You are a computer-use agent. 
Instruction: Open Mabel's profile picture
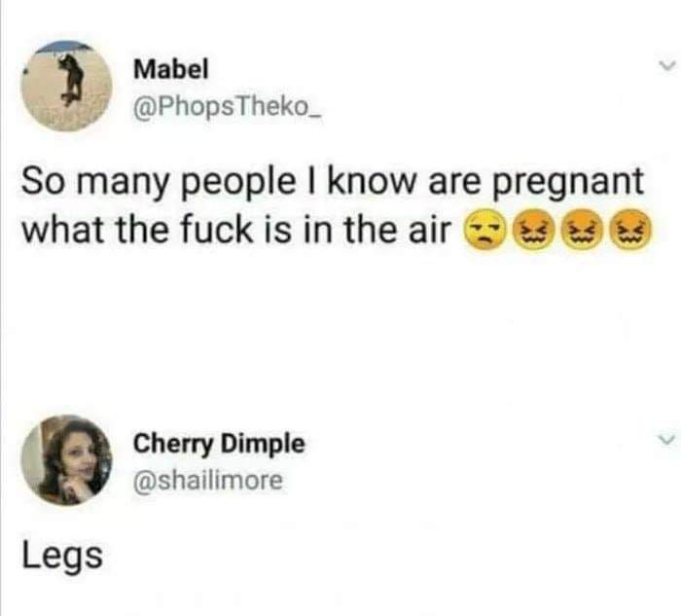pos(66,86)
